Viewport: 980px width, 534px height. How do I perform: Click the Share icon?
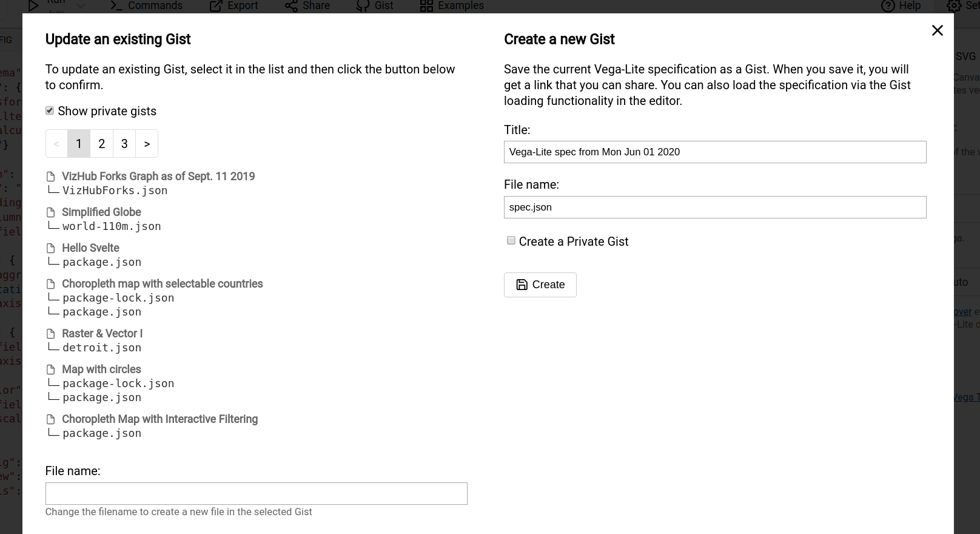pos(291,5)
